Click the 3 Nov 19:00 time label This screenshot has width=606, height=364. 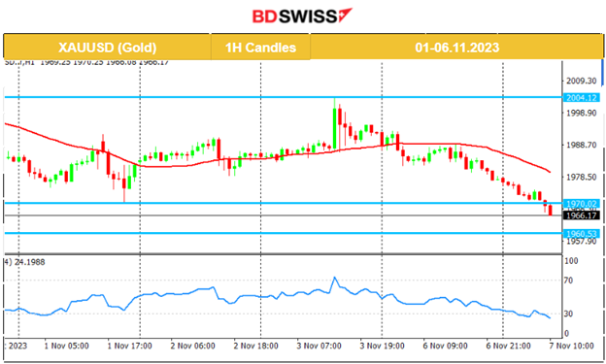pos(383,346)
